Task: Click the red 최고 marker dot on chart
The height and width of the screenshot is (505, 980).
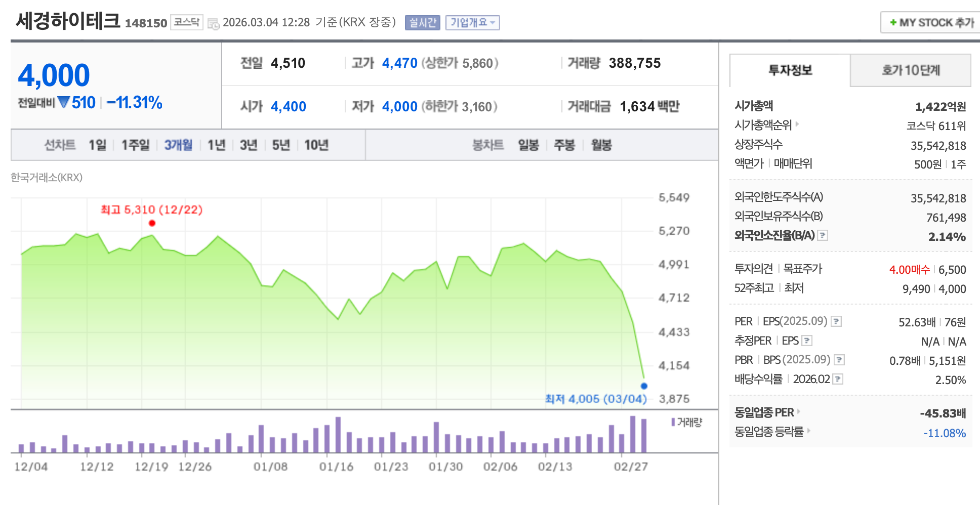Action: (x=152, y=223)
